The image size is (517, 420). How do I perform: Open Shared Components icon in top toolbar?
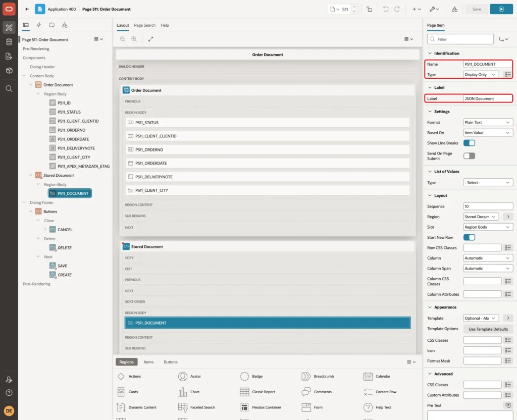[455, 9]
